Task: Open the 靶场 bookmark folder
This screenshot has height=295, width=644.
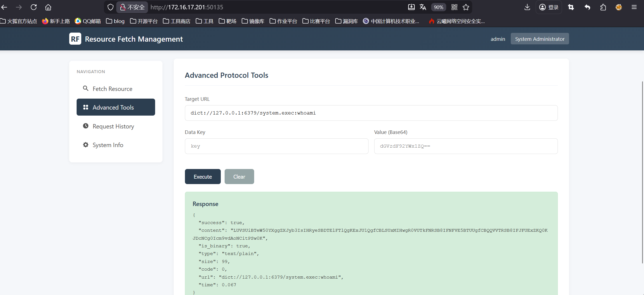Action: click(228, 21)
